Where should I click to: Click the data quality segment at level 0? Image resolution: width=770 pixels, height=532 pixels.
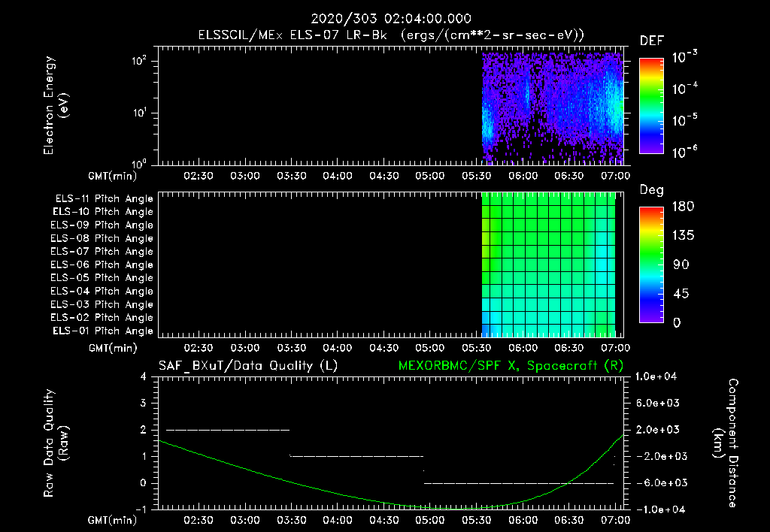tap(519, 483)
